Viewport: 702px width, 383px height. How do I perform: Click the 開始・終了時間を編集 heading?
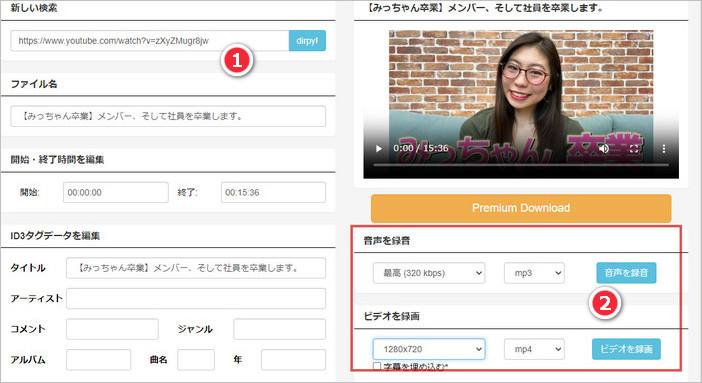(57, 160)
